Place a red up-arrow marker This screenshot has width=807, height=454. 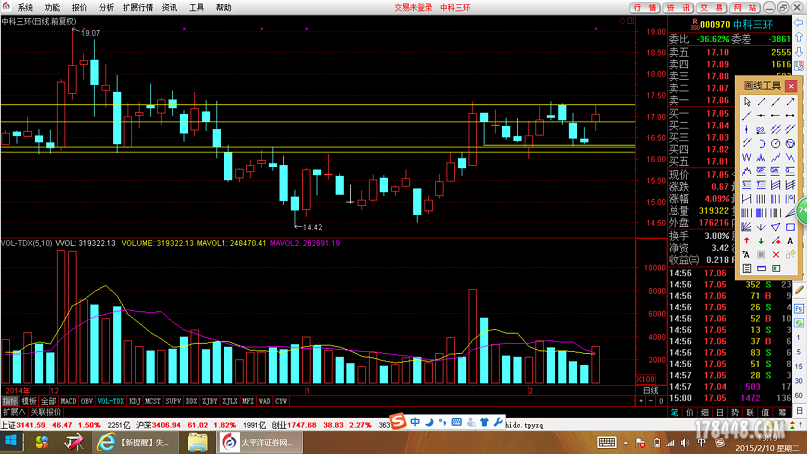(x=747, y=240)
